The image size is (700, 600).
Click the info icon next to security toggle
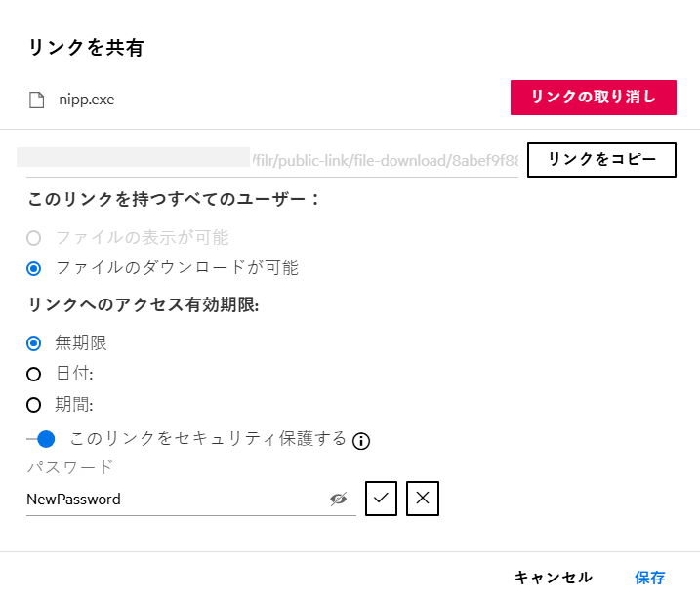coord(361,441)
